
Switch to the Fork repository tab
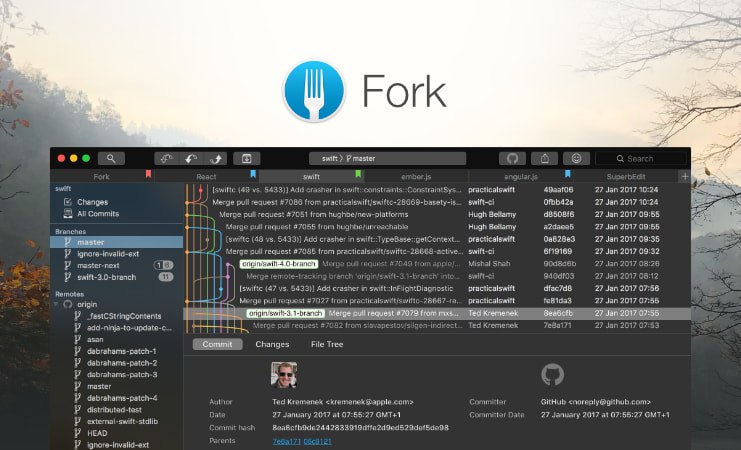(x=102, y=176)
